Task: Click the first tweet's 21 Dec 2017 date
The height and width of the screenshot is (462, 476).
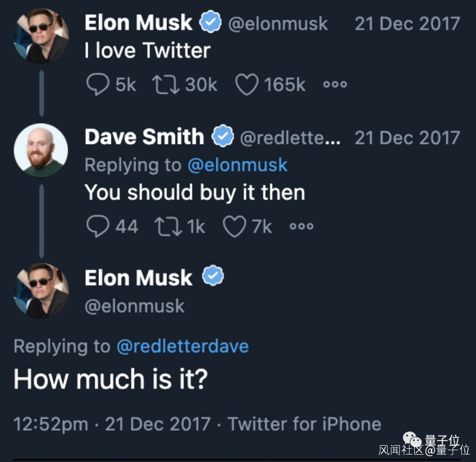Action: coord(407,23)
